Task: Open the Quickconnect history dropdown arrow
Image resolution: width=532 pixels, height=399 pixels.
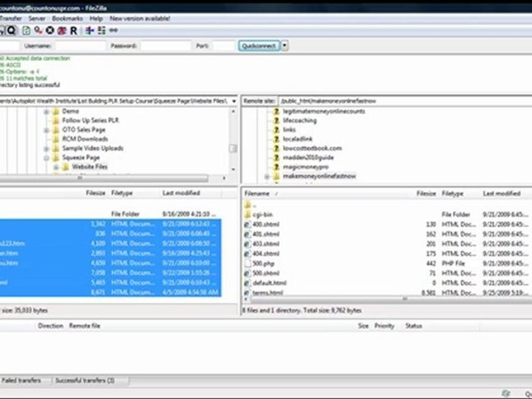Action: click(x=285, y=46)
